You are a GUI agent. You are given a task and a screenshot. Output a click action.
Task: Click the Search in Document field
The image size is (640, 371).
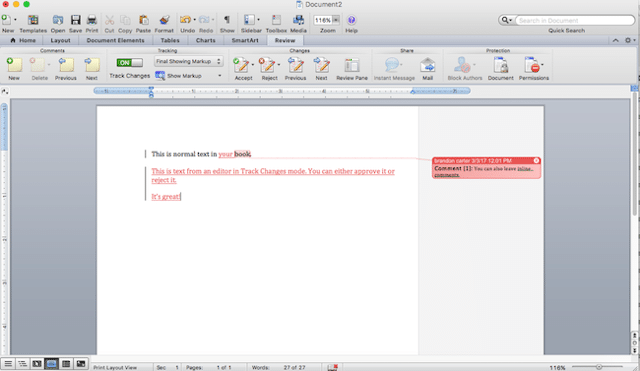[575, 20]
